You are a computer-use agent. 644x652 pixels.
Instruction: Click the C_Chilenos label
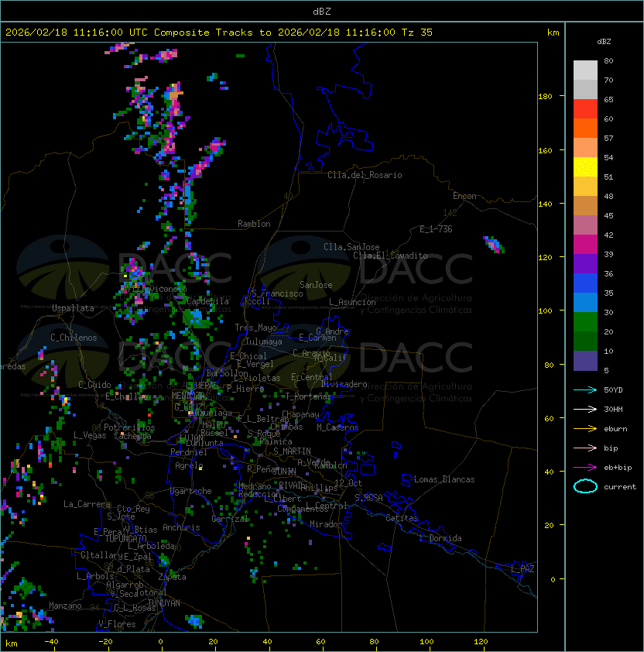pos(74,338)
